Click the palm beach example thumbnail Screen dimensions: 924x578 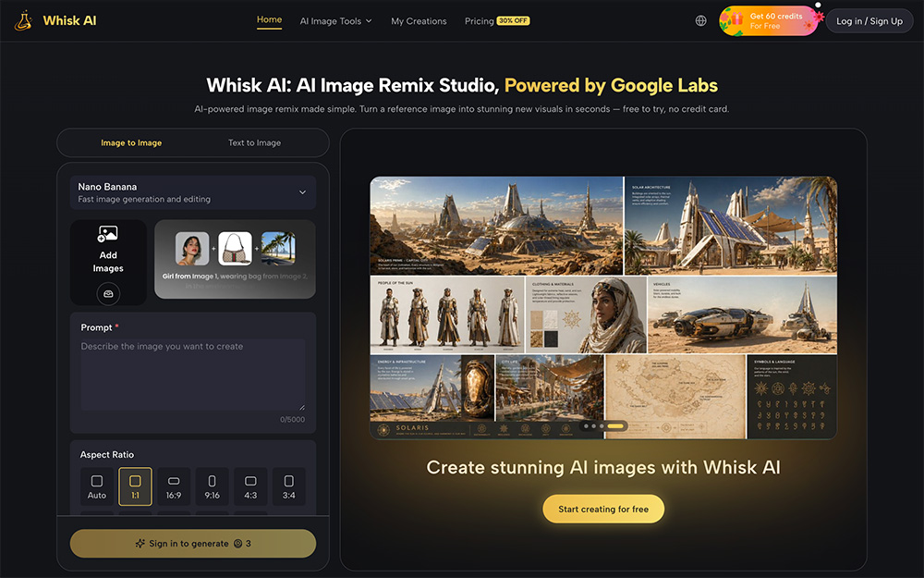point(278,248)
